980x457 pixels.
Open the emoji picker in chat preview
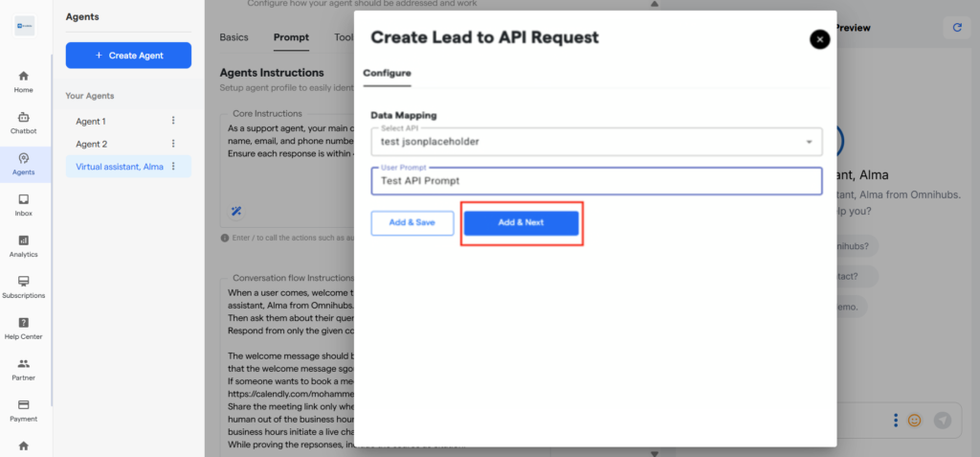914,421
